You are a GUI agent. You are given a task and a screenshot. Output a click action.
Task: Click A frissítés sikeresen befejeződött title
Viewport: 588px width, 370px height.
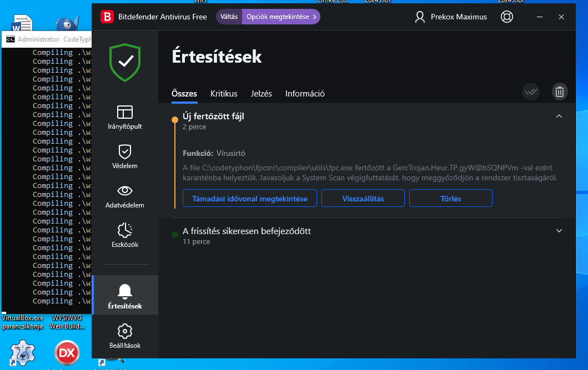247,231
